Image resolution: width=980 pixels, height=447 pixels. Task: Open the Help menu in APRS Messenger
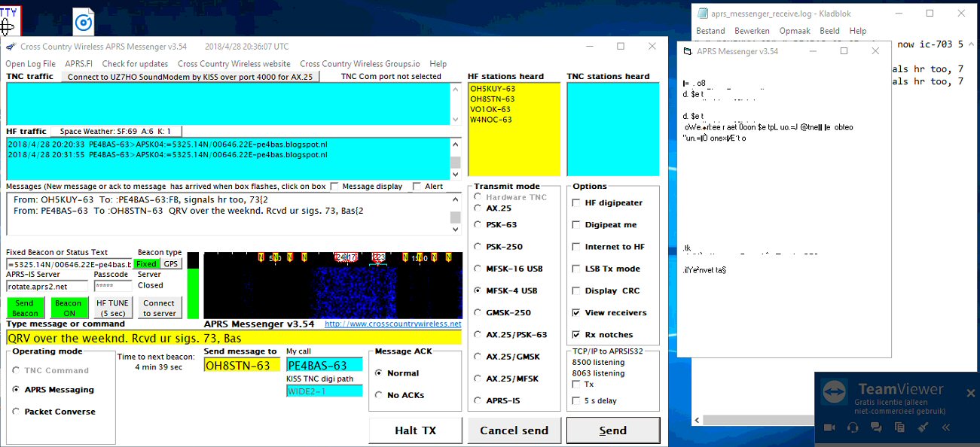pyautogui.click(x=438, y=64)
